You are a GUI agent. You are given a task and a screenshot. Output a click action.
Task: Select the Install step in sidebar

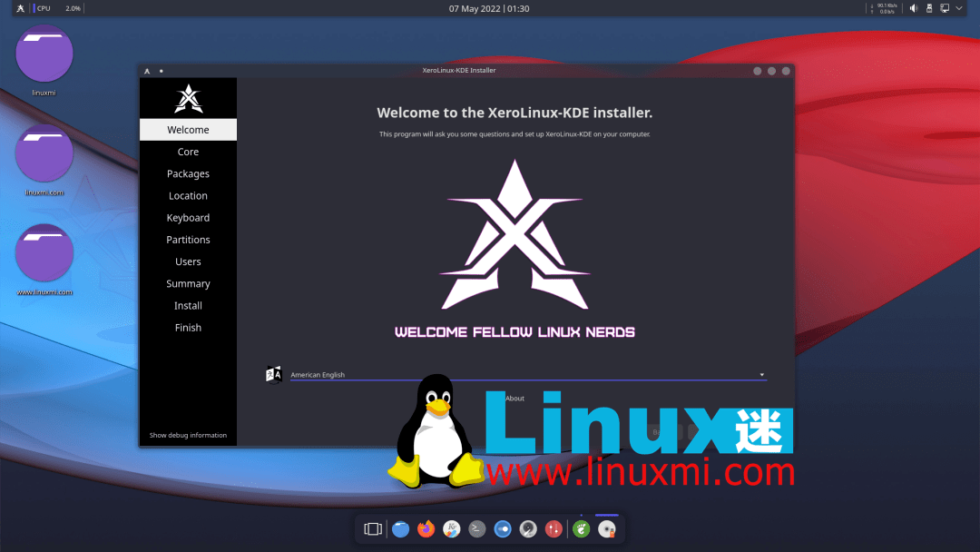(188, 306)
